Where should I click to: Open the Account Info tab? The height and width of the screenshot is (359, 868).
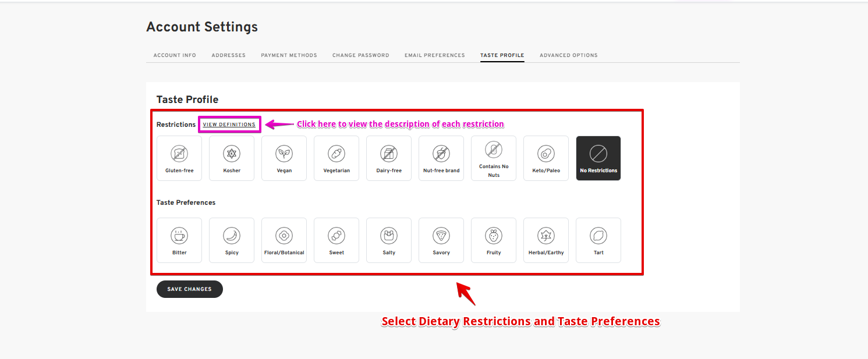175,55
